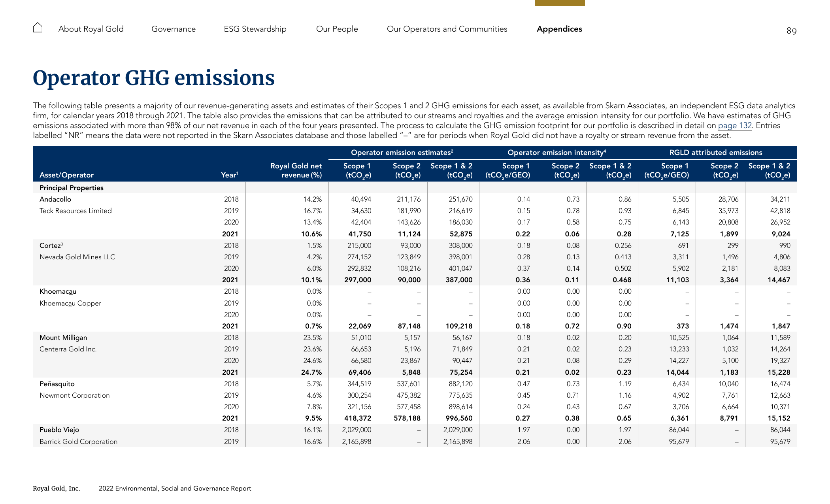Screen dimensions: 830x504
Task: Click Peñasquito 2018 intensity value 1.19
Action: (x=625, y=384)
